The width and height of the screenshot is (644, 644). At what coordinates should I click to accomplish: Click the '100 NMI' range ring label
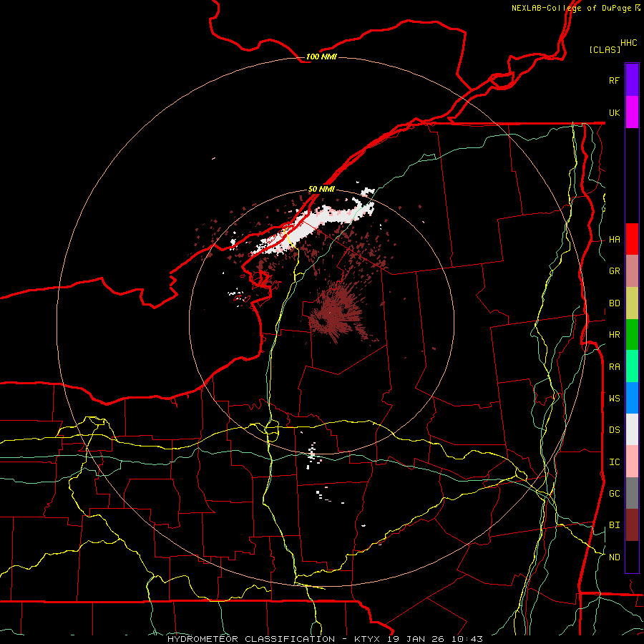click(321, 57)
